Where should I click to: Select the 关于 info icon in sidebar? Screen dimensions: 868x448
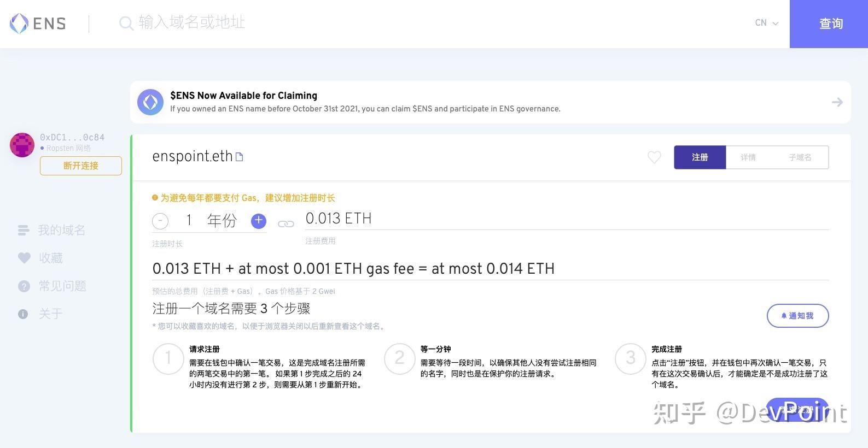(x=22, y=314)
